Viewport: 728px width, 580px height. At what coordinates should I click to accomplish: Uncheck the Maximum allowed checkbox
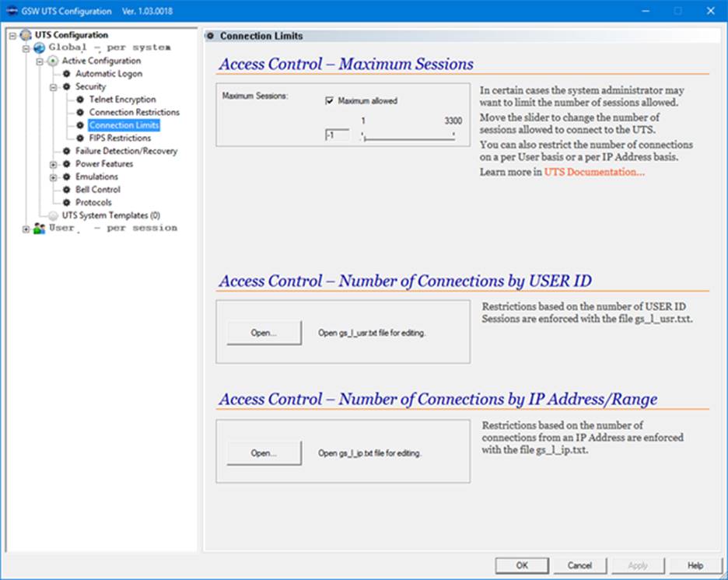329,101
